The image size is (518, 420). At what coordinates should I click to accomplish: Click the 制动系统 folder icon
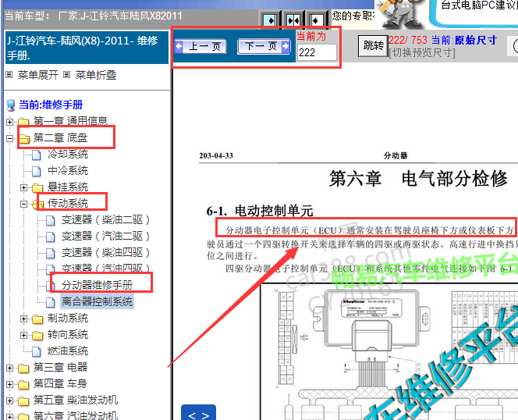pos(37,319)
